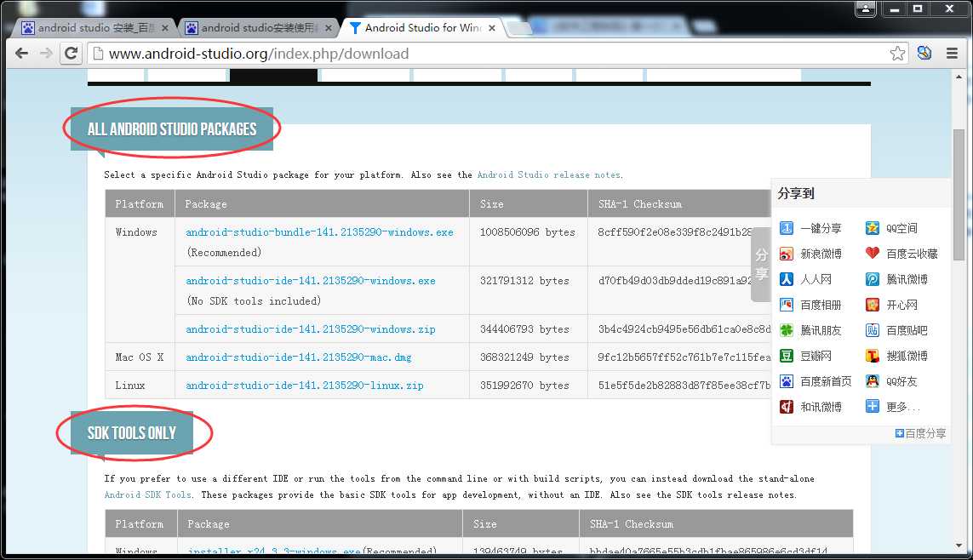Share to 腾讯朋友 icon

point(787,330)
